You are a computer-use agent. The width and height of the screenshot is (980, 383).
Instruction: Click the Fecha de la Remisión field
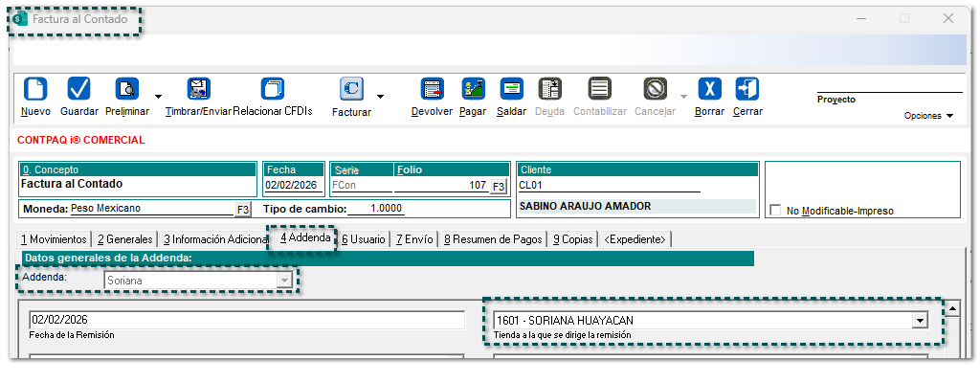coord(247,320)
